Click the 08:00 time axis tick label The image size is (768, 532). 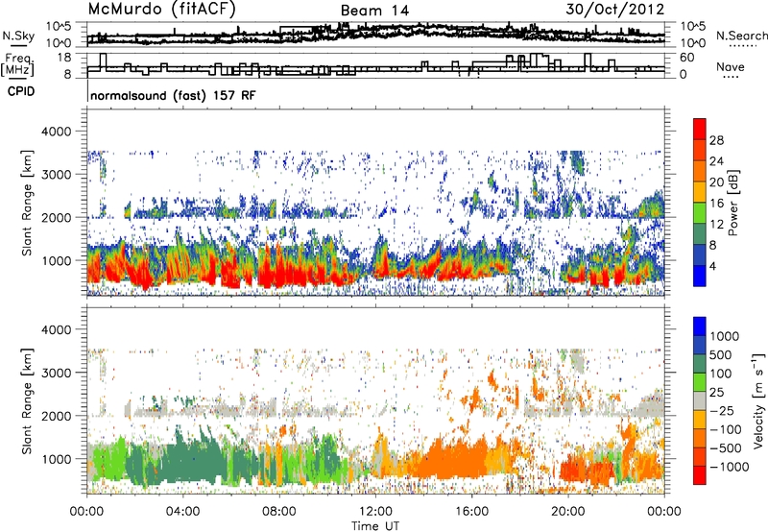coord(279,512)
